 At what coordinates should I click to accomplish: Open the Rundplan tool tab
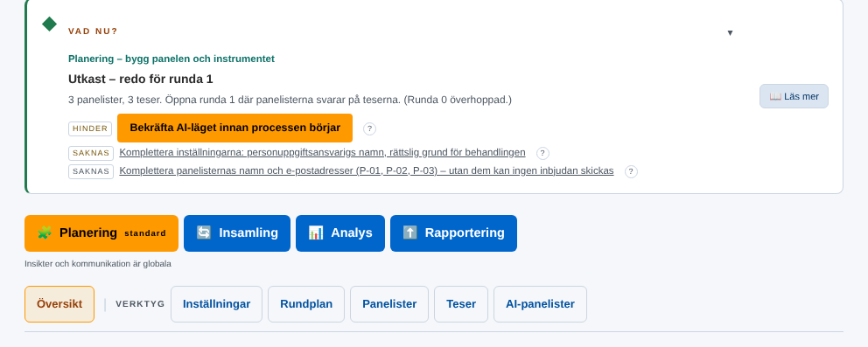(306, 304)
